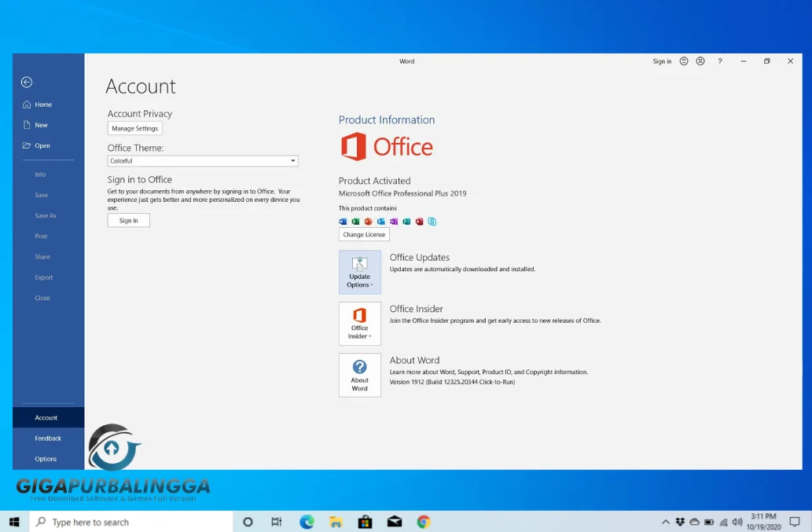The image size is (812, 532).
Task: Open the Windows Start menu
Action: click(14, 522)
